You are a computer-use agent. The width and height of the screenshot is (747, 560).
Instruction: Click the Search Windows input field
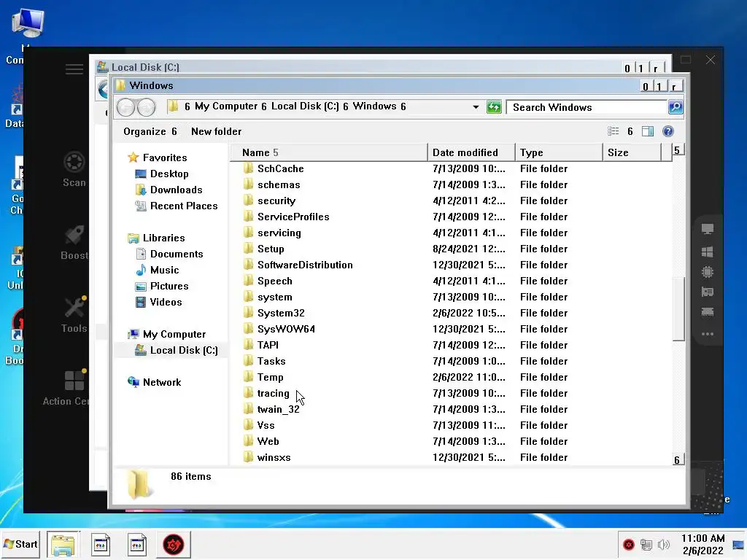pos(587,107)
